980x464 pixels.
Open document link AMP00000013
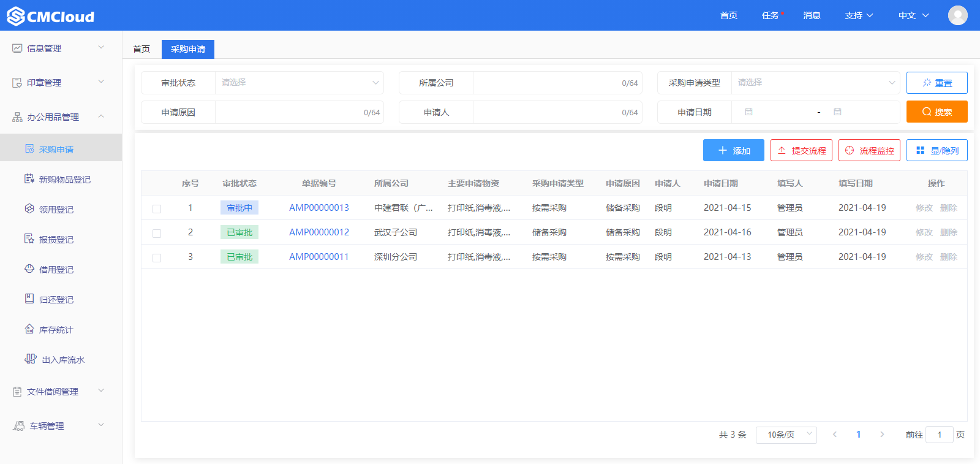coord(319,208)
